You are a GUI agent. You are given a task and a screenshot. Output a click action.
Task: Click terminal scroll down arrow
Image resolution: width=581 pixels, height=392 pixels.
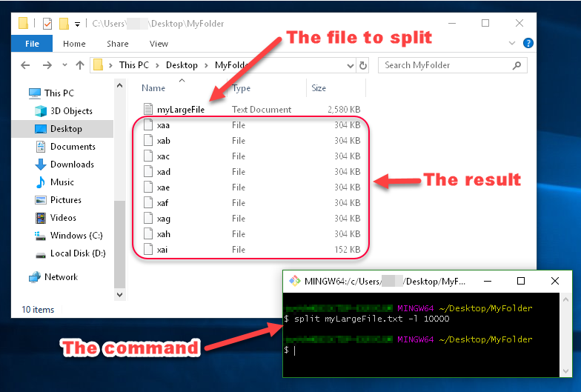click(565, 371)
